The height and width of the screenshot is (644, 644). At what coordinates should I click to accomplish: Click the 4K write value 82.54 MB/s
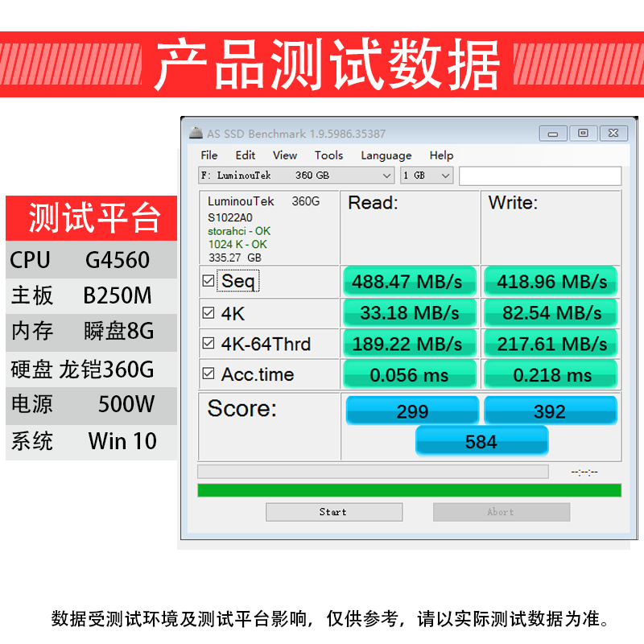551,313
